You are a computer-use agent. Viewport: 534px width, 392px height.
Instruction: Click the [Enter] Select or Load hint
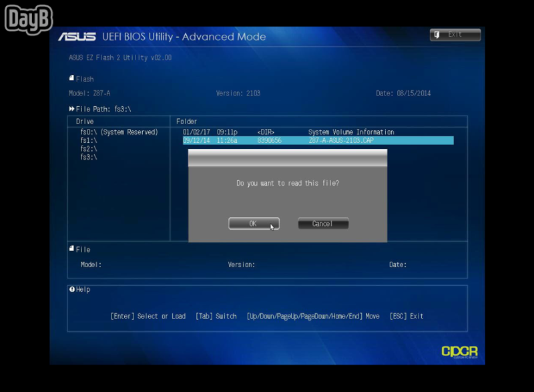coord(148,316)
